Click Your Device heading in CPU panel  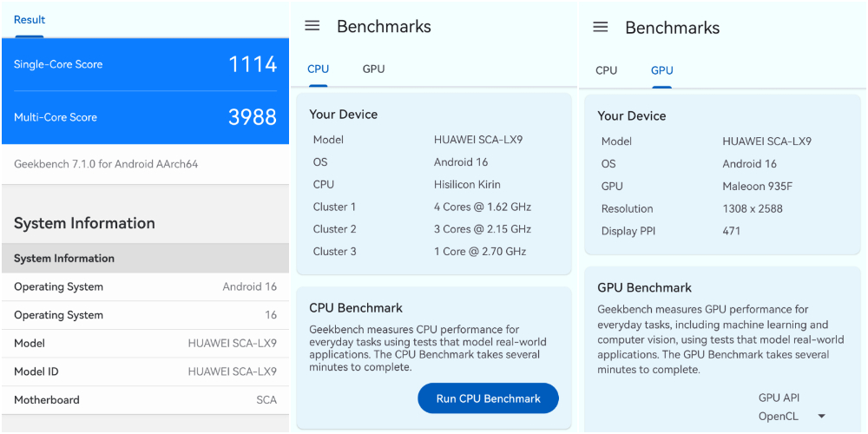tap(343, 115)
